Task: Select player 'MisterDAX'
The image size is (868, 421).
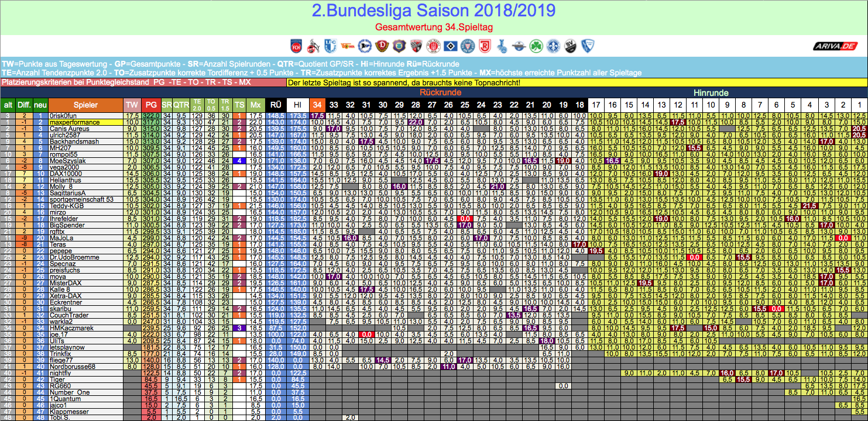Action: click(85, 283)
